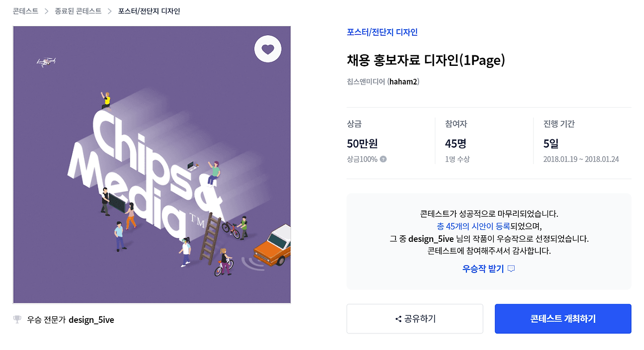
Task: Go to 종료된 콘테스트 breadcrumb
Action: [78, 11]
